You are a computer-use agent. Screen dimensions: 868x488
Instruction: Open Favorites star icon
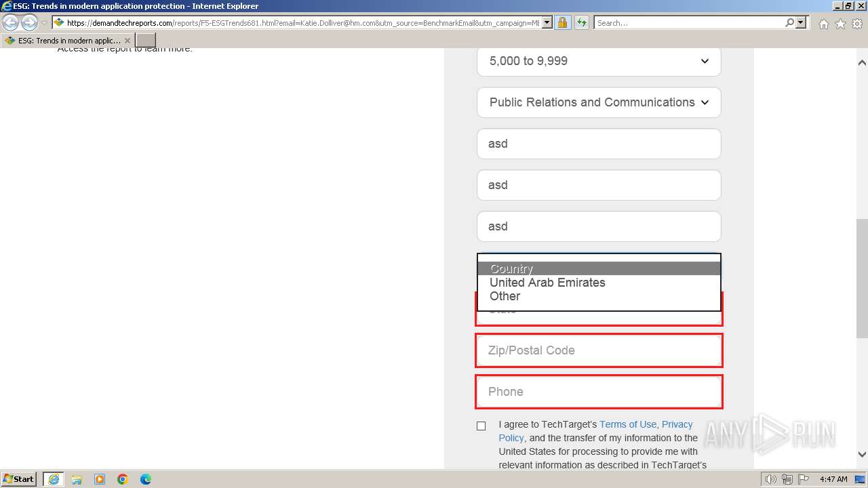pos(840,24)
